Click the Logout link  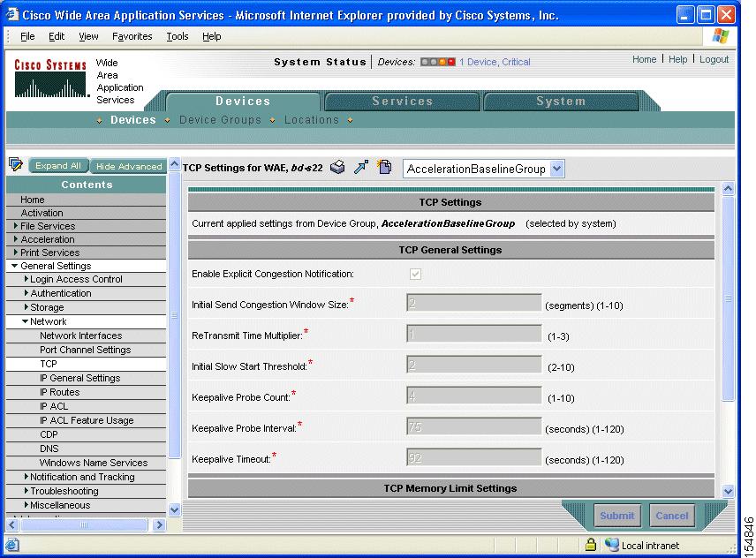tap(714, 59)
